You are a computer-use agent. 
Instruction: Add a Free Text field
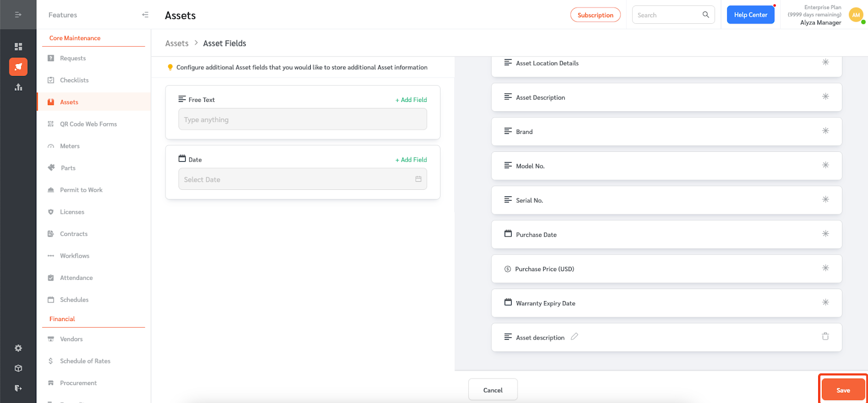[411, 100]
